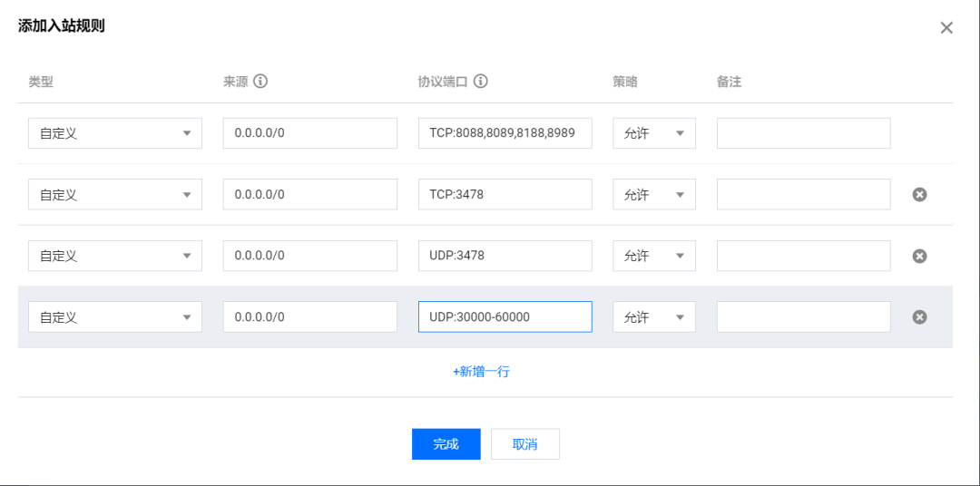Click the 添加入站规则 dialog title
This screenshot has height=486, width=980.
62,27
